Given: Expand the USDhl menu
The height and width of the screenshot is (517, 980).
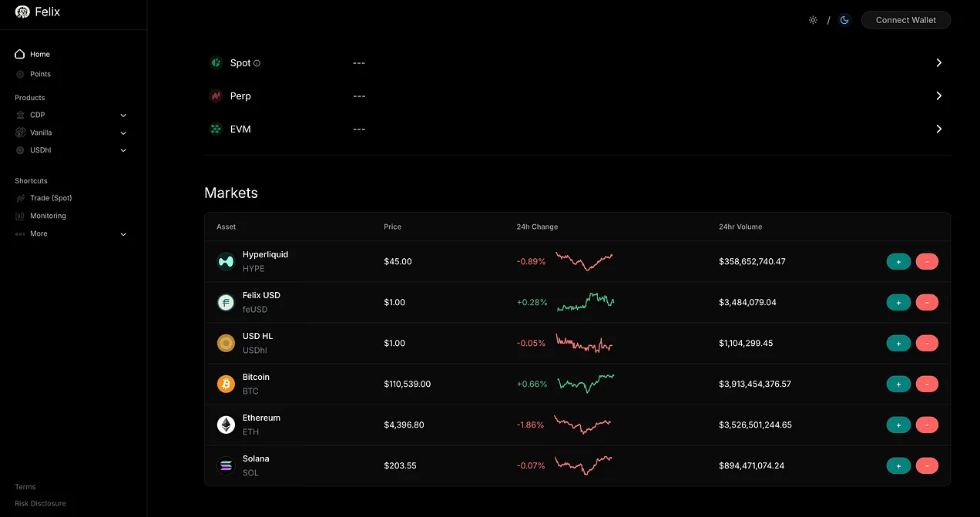Looking at the screenshot, I should tap(123, 149).
